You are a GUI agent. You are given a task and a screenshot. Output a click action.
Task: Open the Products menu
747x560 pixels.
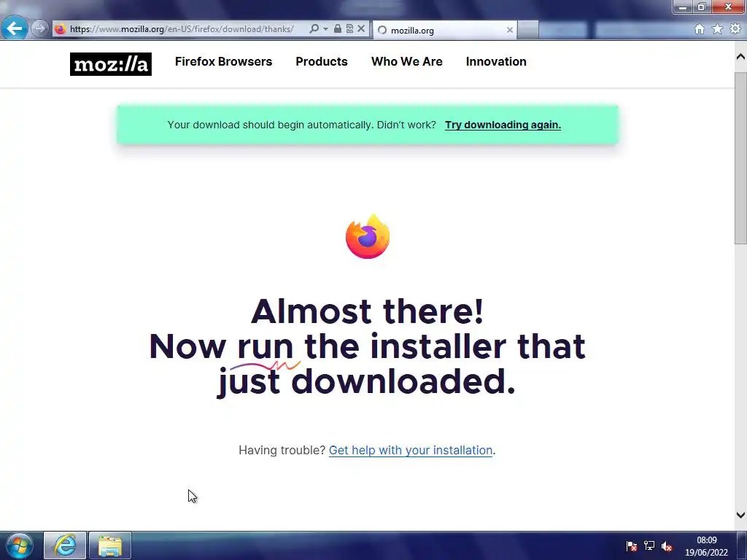pyautogui.click(x=322, y=61)
